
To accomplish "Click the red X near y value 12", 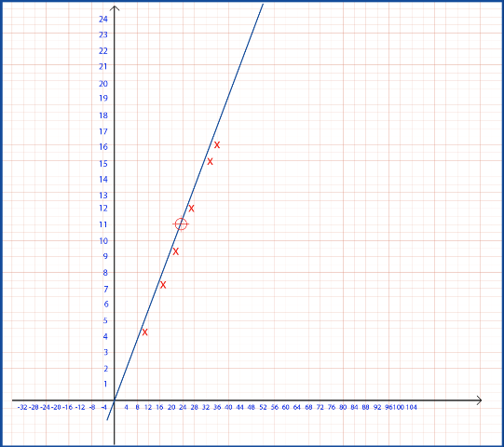I will (191, 209).
